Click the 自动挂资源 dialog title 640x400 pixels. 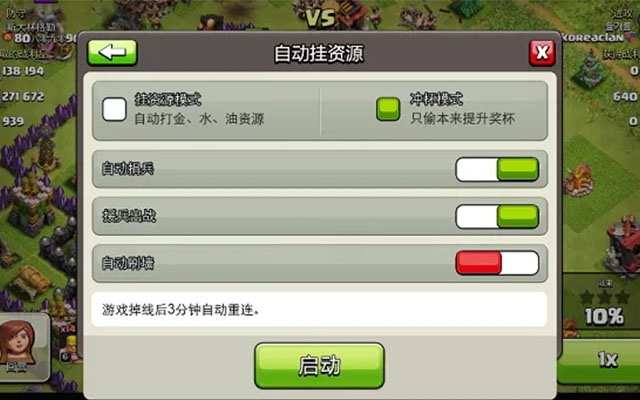click(x=319, y=54)
